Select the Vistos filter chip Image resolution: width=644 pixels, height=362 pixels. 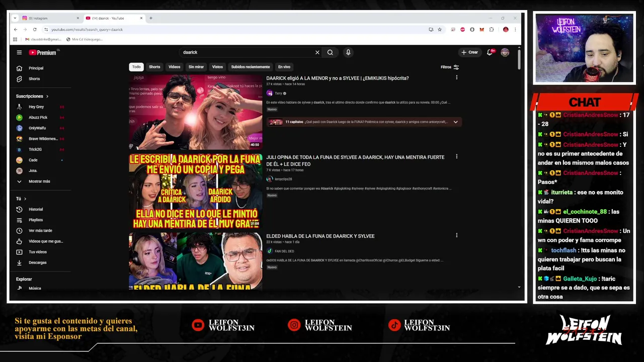(217, 67)
